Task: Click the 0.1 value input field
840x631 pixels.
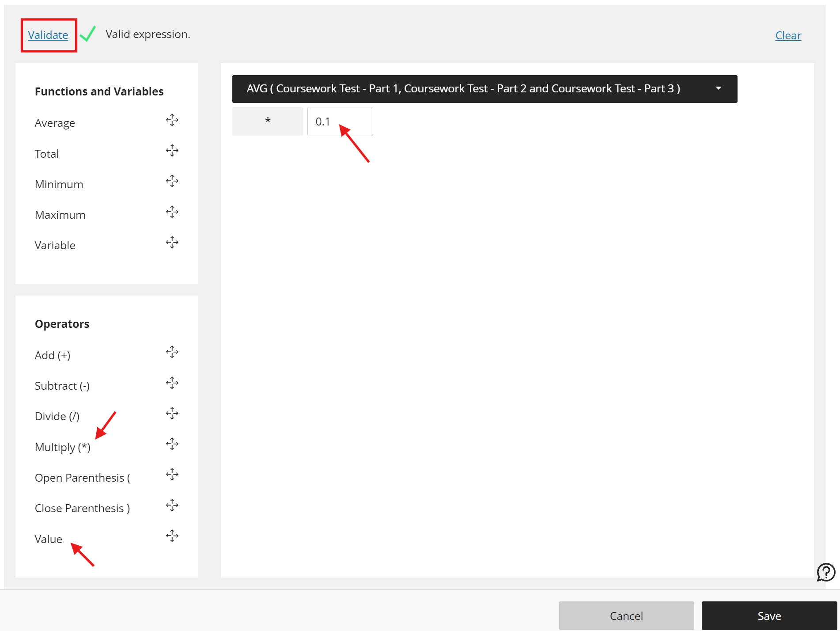Action: 340,122
